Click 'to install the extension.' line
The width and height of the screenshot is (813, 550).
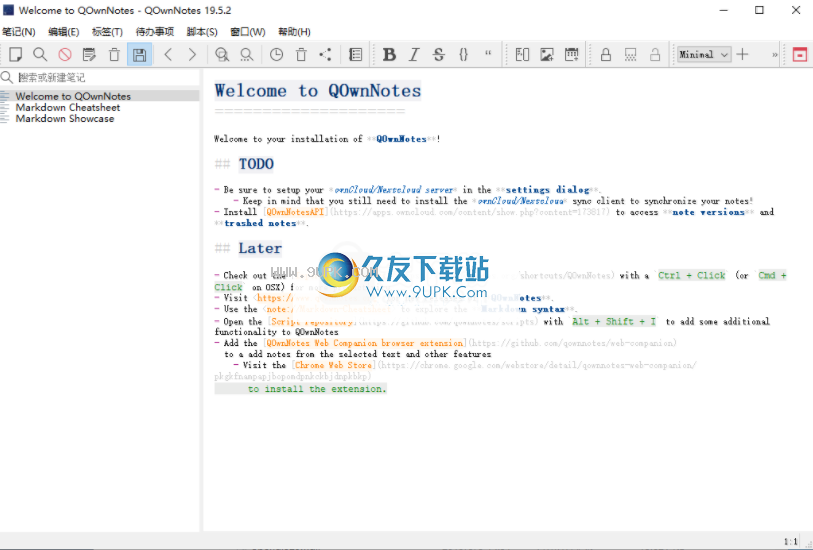(x=317, y=389)
